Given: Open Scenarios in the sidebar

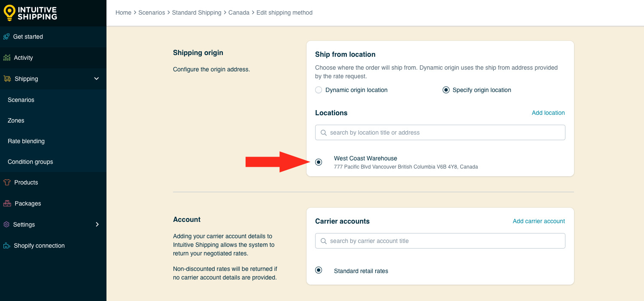Looking at the screenshot, I should click(x=21, y=100).
